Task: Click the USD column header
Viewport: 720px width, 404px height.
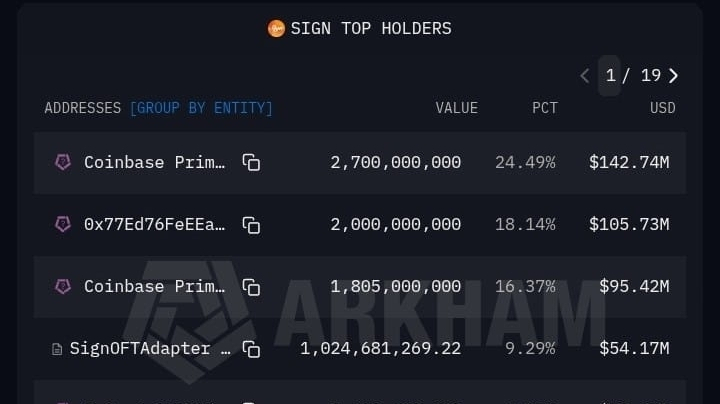Action: coord(662,108)
